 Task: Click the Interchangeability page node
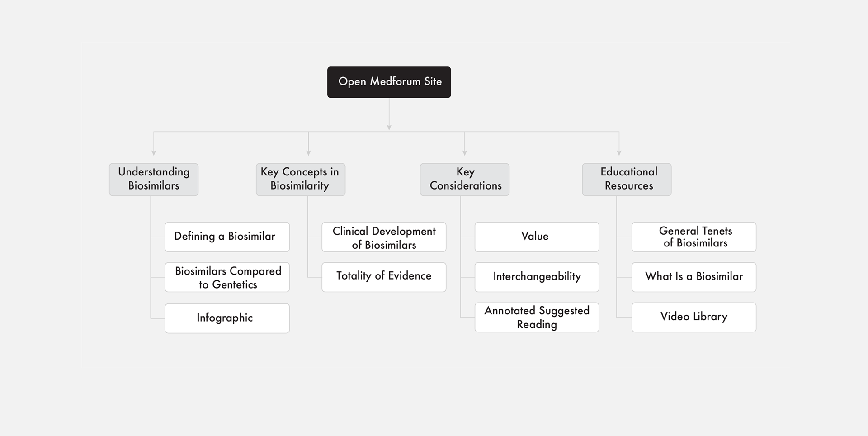pos(537,277)
